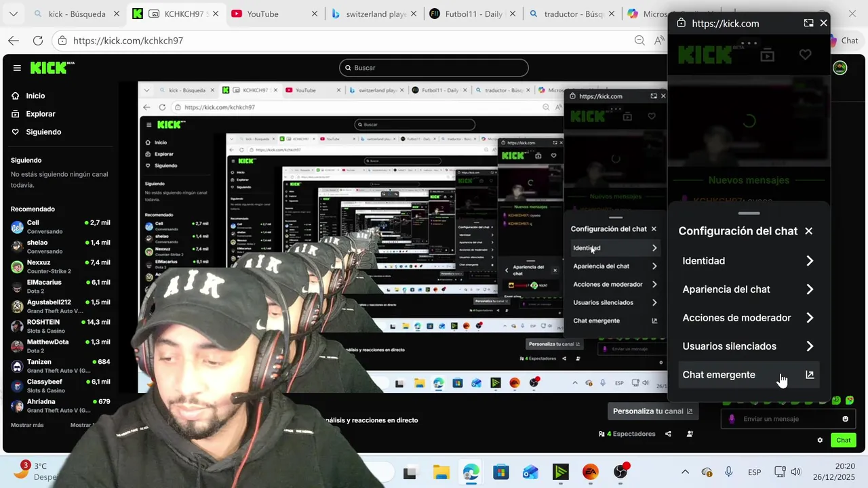This screenshot has height=488, width=868.
Task: Switch to YouTube tab
Action: 275,14
